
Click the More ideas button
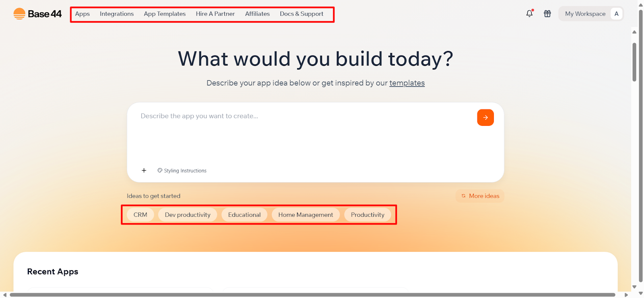click(480, 196)
